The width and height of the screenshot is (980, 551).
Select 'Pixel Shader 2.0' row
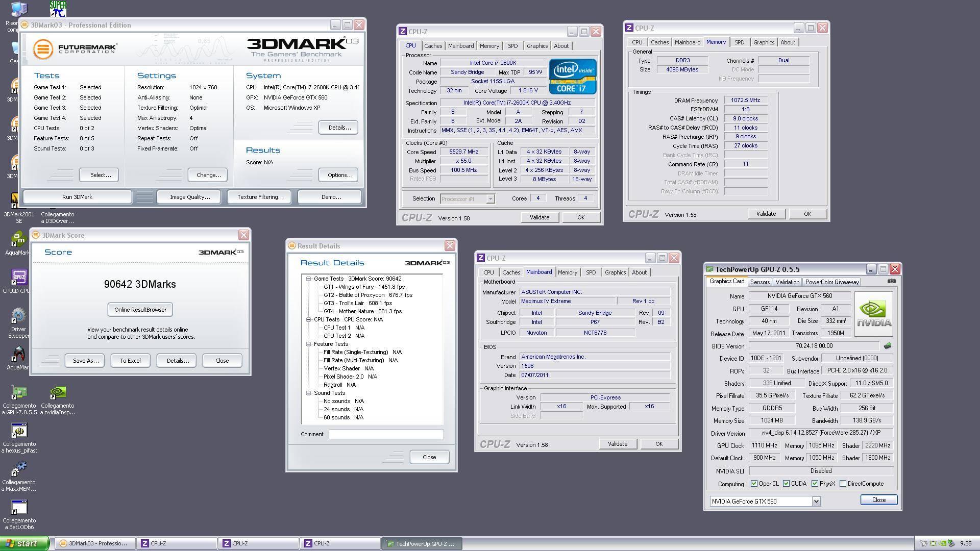(x=350, y=377)
